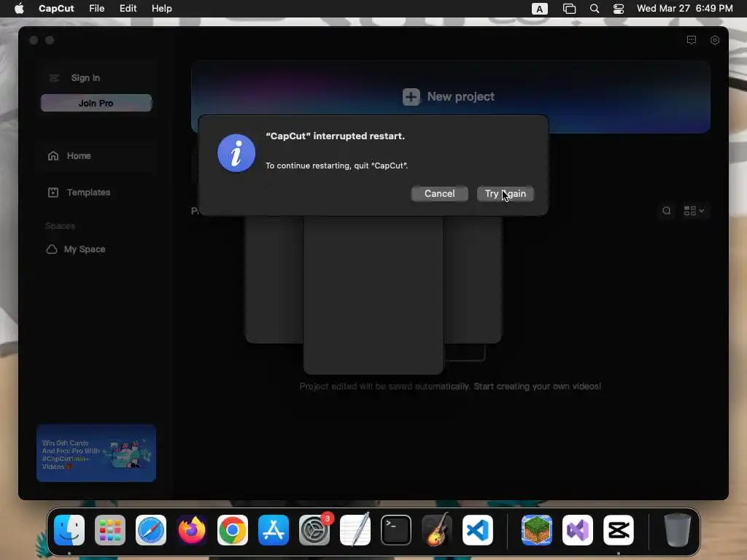Expand the grid view layout dropdown

click(694, 211)
